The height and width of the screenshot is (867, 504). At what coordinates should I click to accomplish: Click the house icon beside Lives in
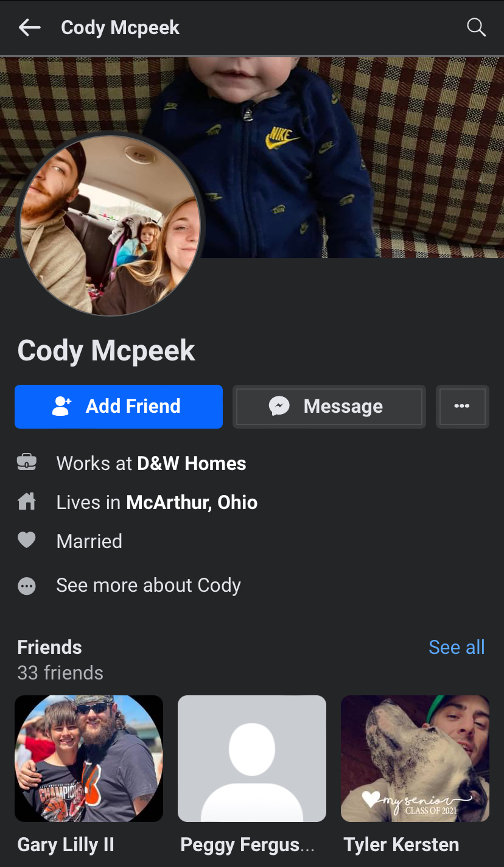click(x=27, y=502)
